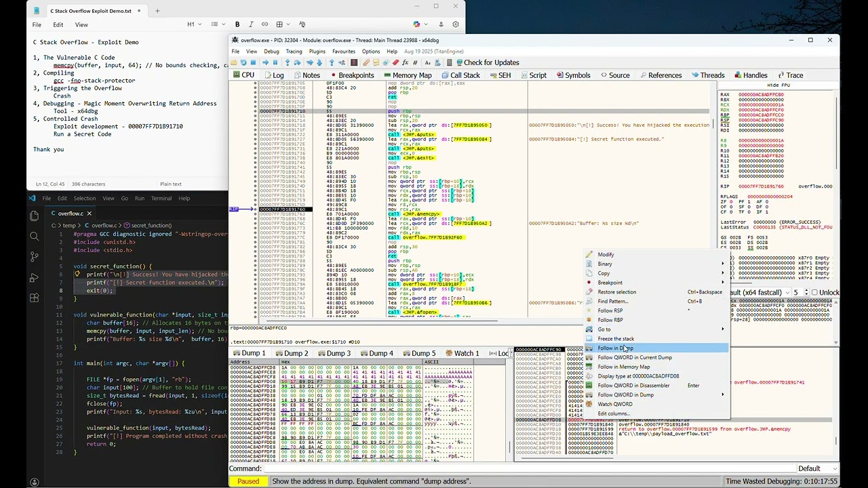The height and width of the screenshot is (488, 868).
Task: Open VS Code Search sidebar icon
Action: point(35,236)
